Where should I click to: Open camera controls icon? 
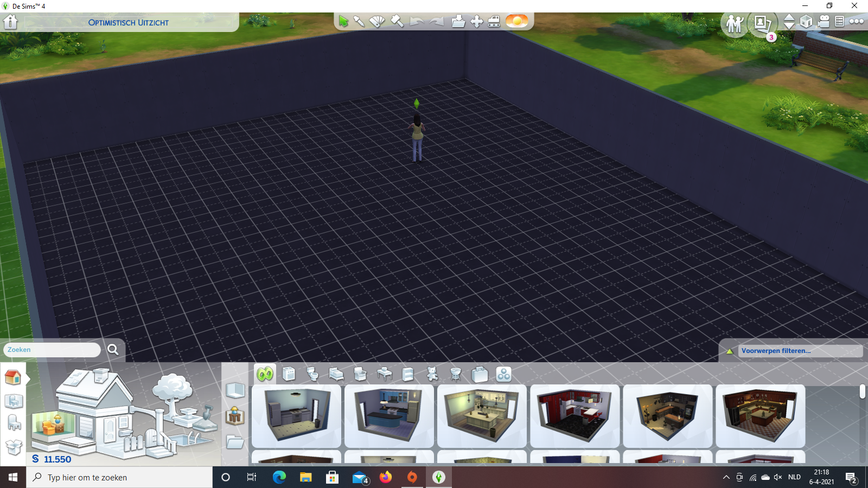[x=824, y=22]
